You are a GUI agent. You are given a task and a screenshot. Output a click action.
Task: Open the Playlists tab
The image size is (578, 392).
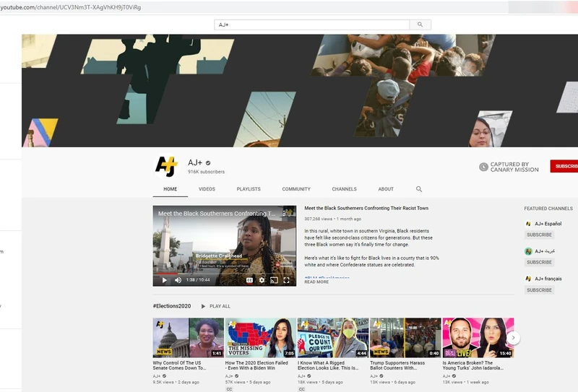tap(249, 189)
